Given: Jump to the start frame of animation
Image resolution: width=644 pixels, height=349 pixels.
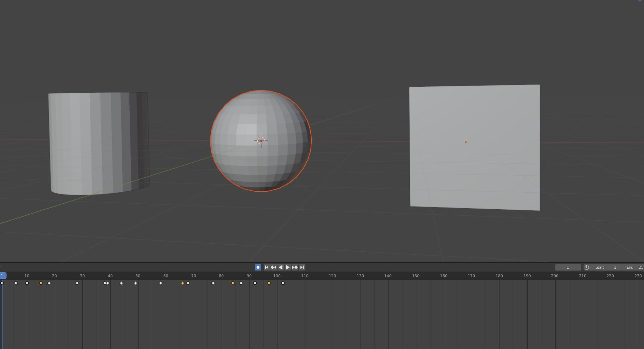Looking at the screenshot, I should (x=267, y=267).
